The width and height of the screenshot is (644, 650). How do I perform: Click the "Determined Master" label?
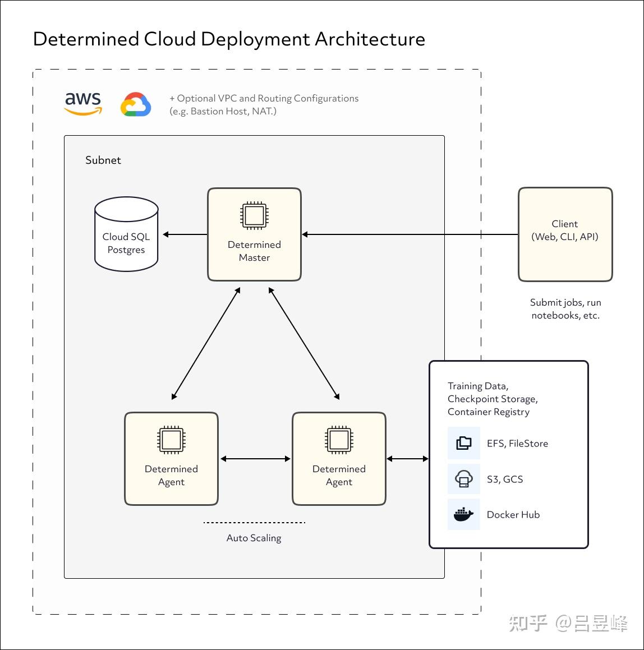point(254,251)
